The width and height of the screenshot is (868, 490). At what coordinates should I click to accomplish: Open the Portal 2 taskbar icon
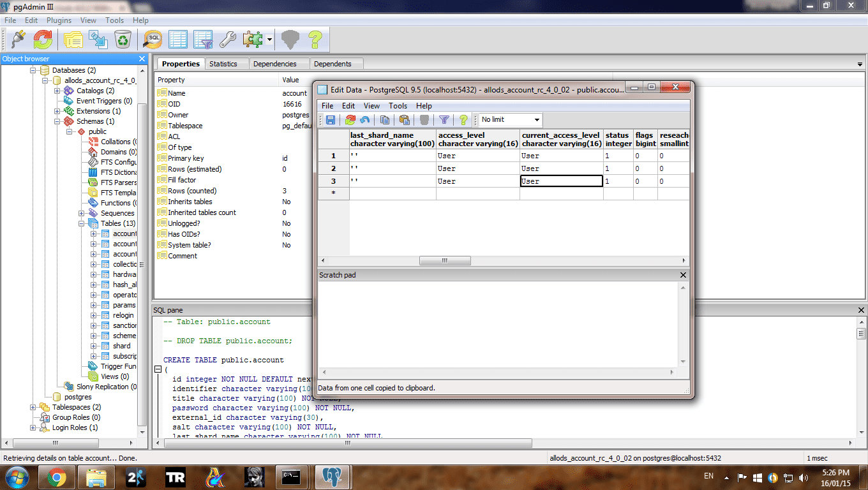tap(135, 477)
